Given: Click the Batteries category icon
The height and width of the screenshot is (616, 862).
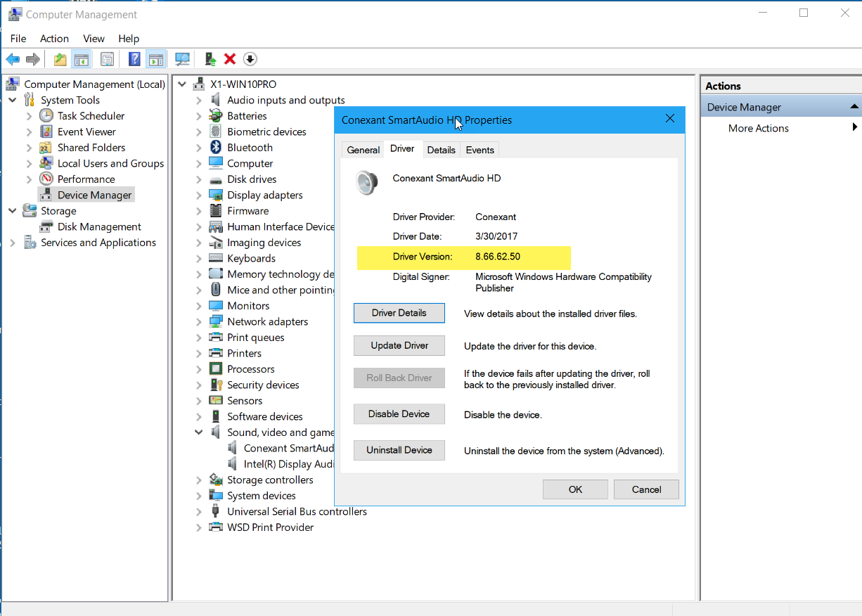Looking at the screenshot, I should pyautogui.click(x=216, y=115).
